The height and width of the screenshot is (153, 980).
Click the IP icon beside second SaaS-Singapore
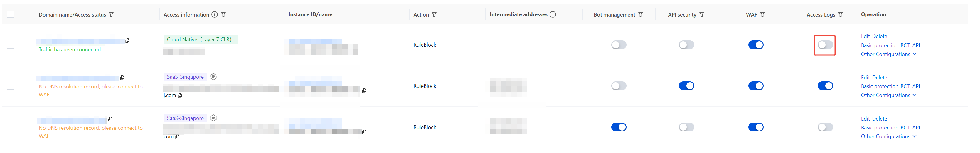pos(213,118)
